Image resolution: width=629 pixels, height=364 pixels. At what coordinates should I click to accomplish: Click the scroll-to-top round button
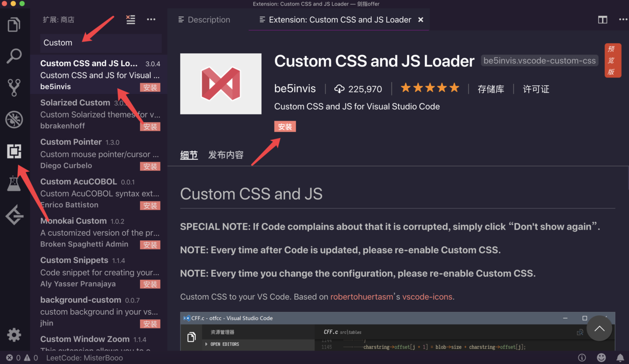pyautogui.click(x=600, y=329)
